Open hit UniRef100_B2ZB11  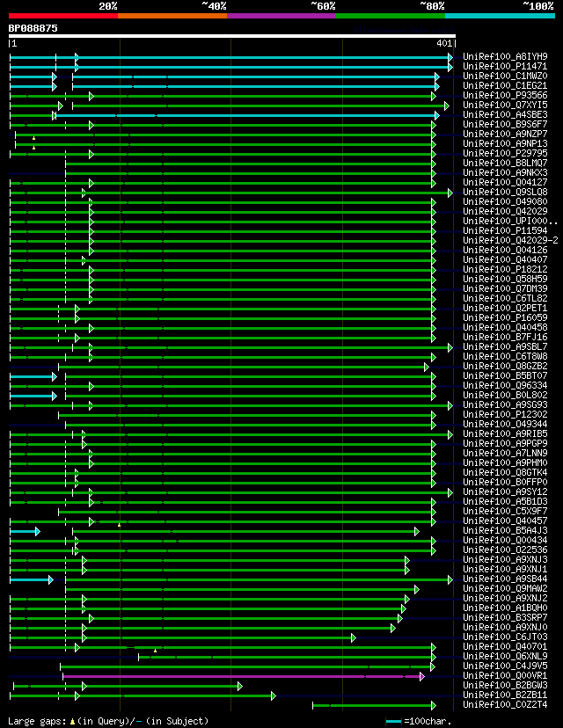(505, 695)
